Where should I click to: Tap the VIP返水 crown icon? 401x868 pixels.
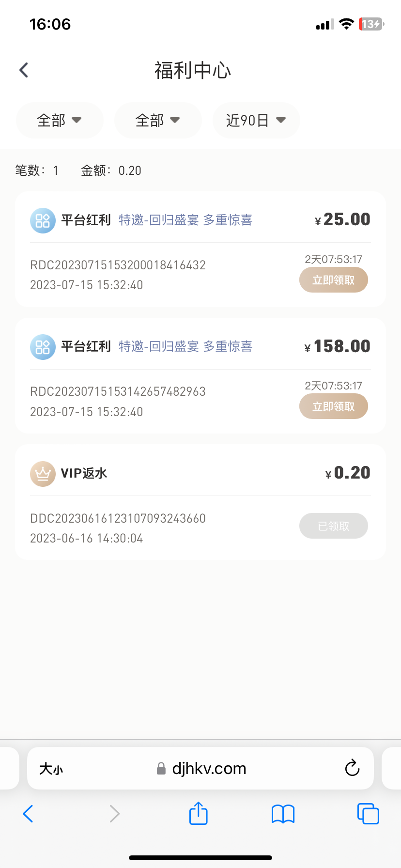(x=43, y=474)
